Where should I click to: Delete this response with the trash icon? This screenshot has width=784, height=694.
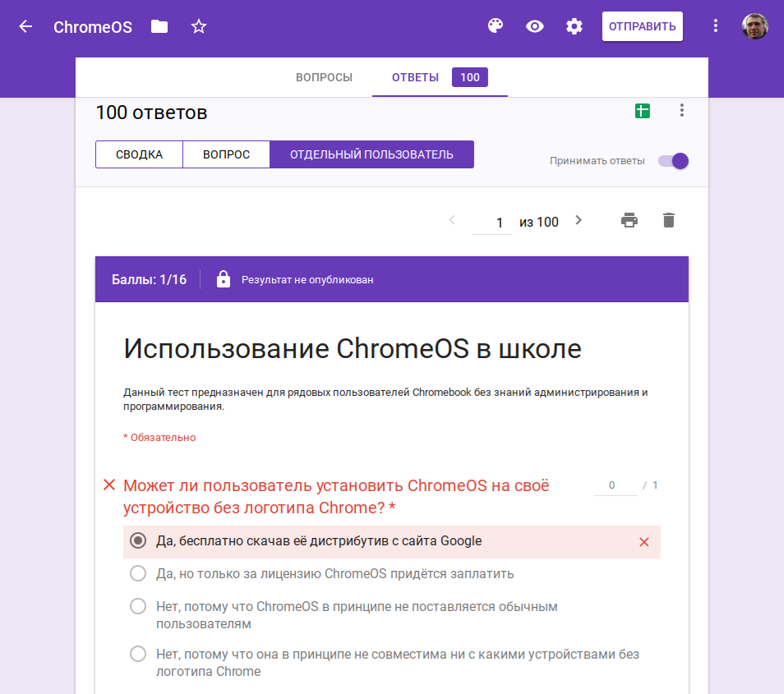pos(668,220)
